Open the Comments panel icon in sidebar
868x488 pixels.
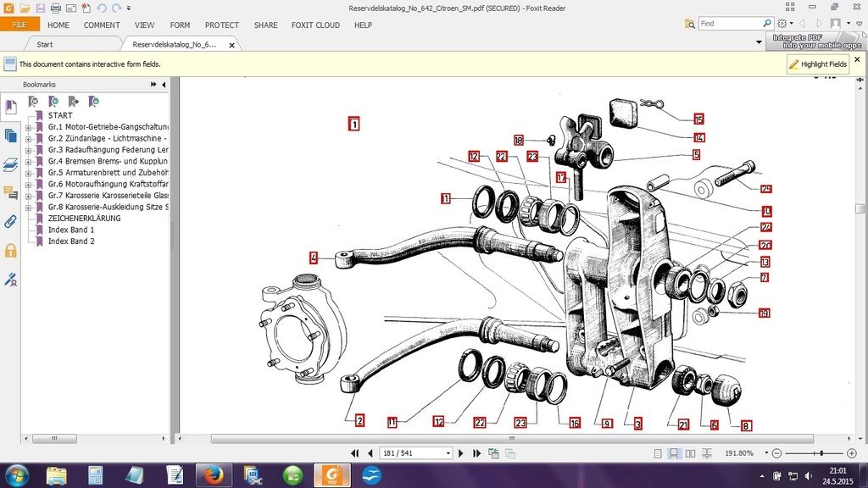tap(10, 192)
